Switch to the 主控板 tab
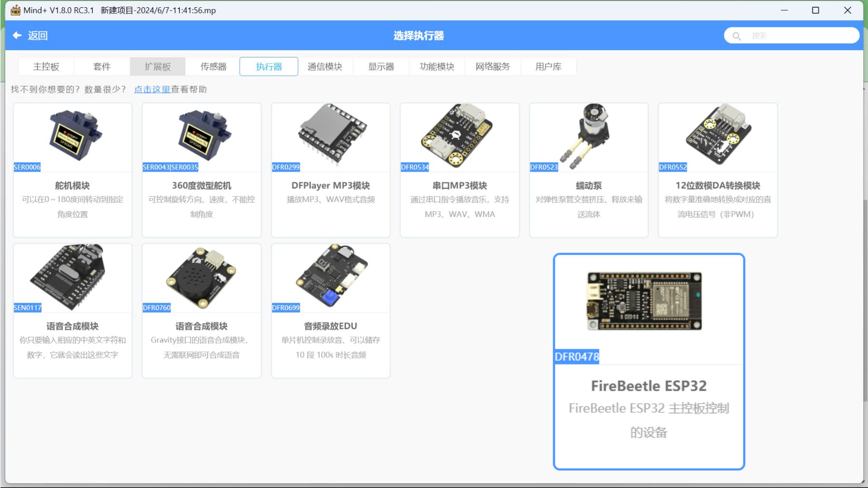This screenshot has height=488, width=868. point(46,67)
